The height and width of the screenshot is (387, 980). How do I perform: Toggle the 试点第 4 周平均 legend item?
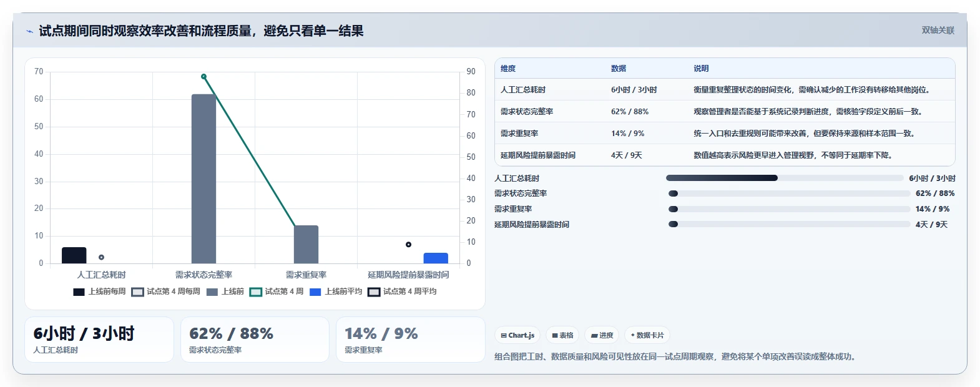(402, 291)
